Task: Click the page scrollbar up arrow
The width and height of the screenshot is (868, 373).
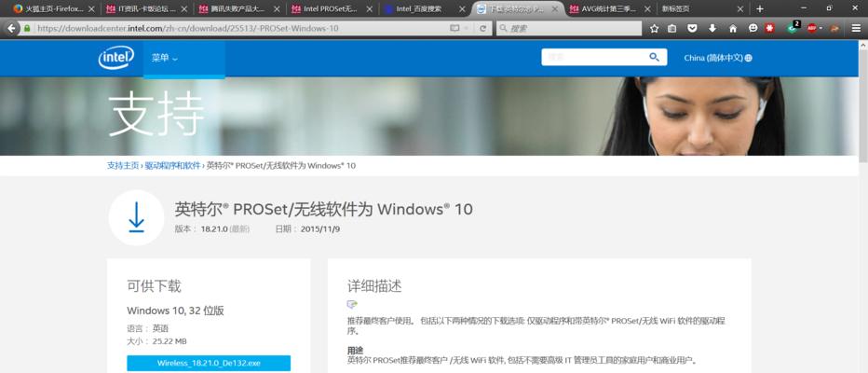Action: pos(863,45)
